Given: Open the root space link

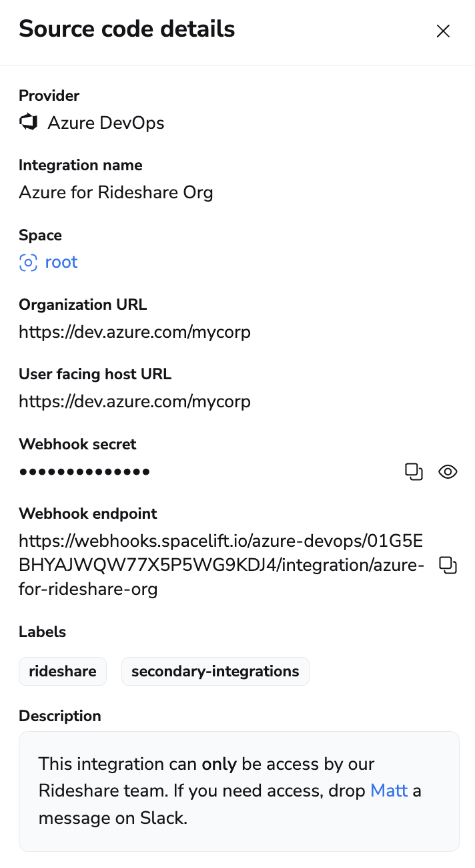Looking at the screenshot, I should click(61, 262).
